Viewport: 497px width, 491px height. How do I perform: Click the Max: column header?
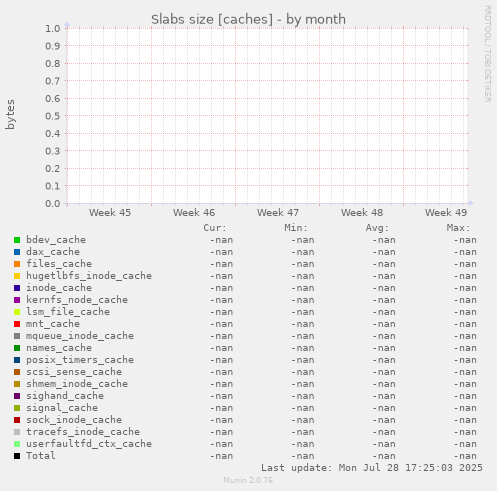pos(458,228)
